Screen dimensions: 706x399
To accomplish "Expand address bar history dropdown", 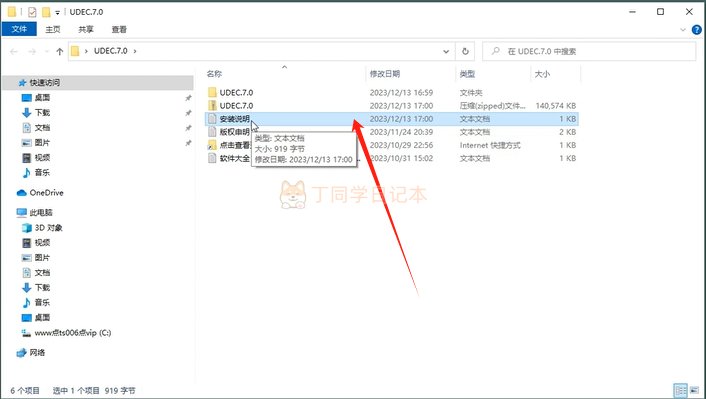I will click(x=446, y=51).
